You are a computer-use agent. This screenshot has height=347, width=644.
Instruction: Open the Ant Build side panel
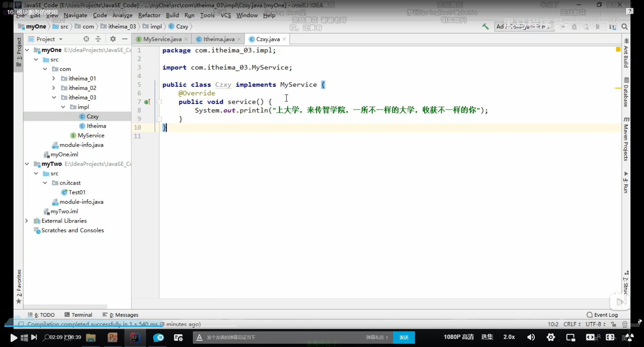pos(626,53)
